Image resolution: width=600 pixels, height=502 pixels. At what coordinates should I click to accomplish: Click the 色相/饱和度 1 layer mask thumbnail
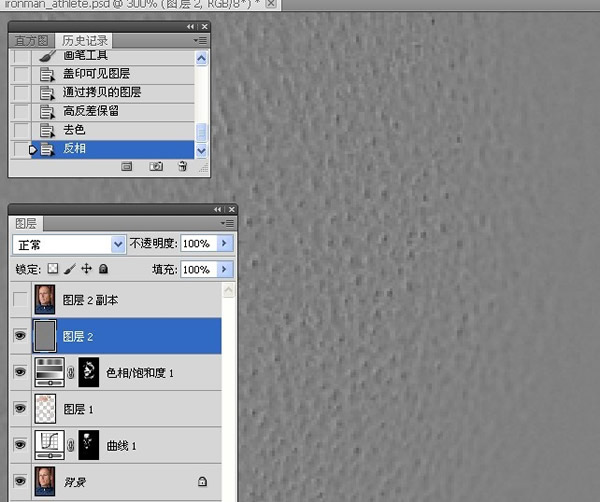click(x=88, y=372)
